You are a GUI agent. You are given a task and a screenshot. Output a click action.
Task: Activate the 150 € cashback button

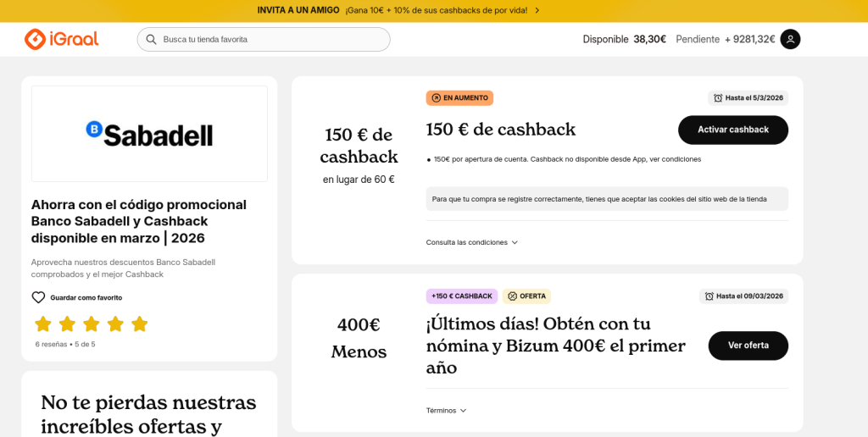[x=733, y=130]
